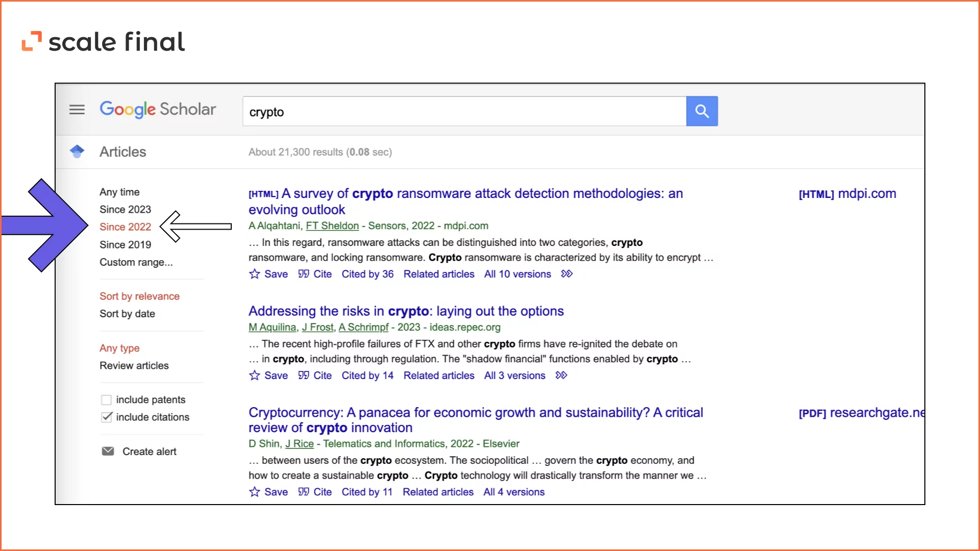
Task: Open Cited by 11 link
Action: [367, 492]
